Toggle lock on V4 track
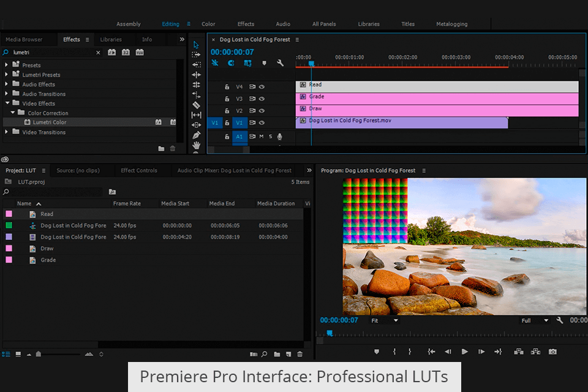The width and height of the screenshot is (588, 392). tap(227, 86)
